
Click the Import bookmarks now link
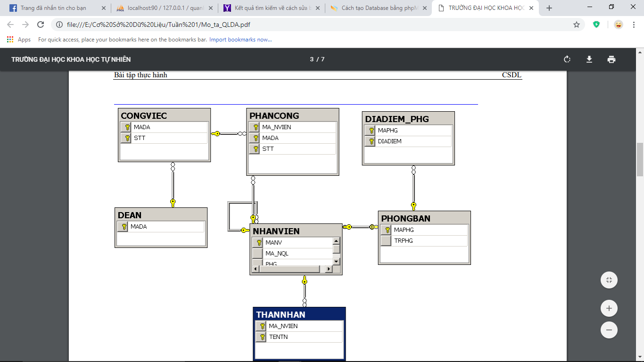pos(240,40)
